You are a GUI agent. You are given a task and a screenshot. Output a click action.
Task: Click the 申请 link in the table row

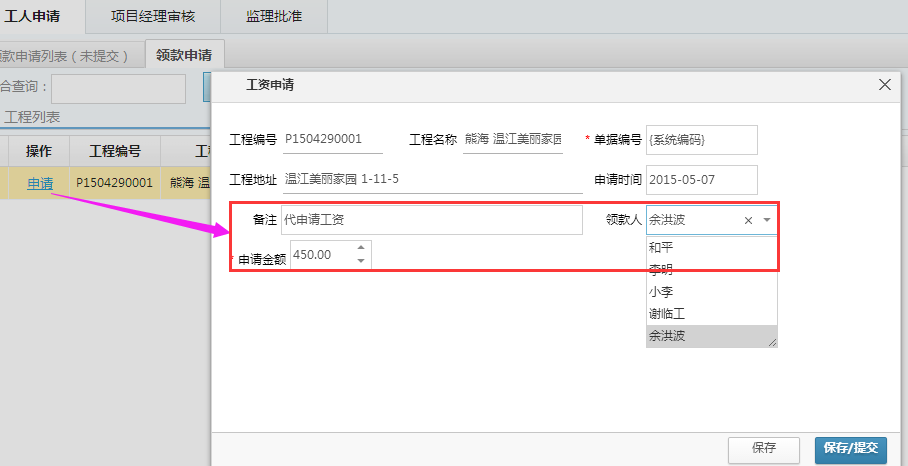coord(40,183)
